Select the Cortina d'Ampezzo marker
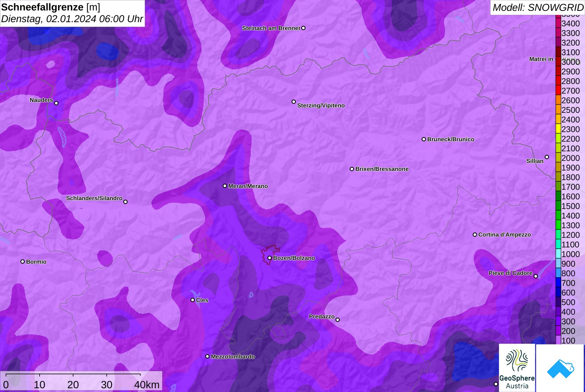The height and width of the screenshot is (392, 585). click(x=475, y=234)
